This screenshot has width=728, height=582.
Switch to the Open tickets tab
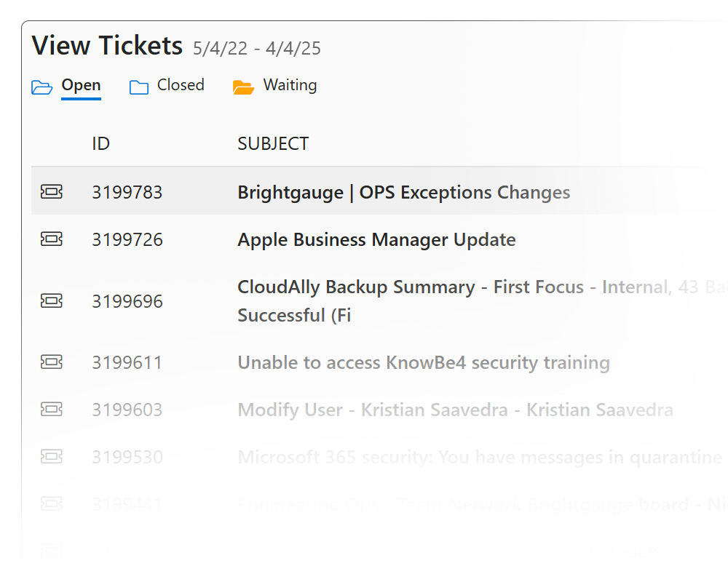[81, 85]
